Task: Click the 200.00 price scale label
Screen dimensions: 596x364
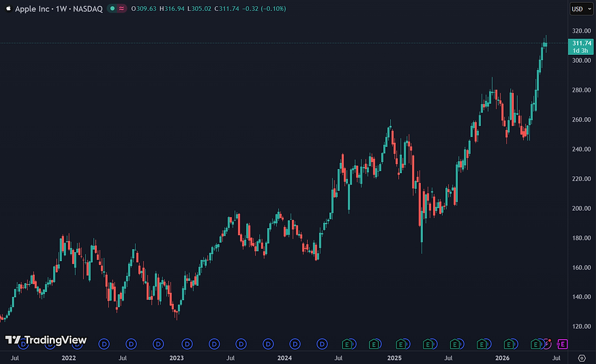Action: pyautogui.click(x=581, y=208)
